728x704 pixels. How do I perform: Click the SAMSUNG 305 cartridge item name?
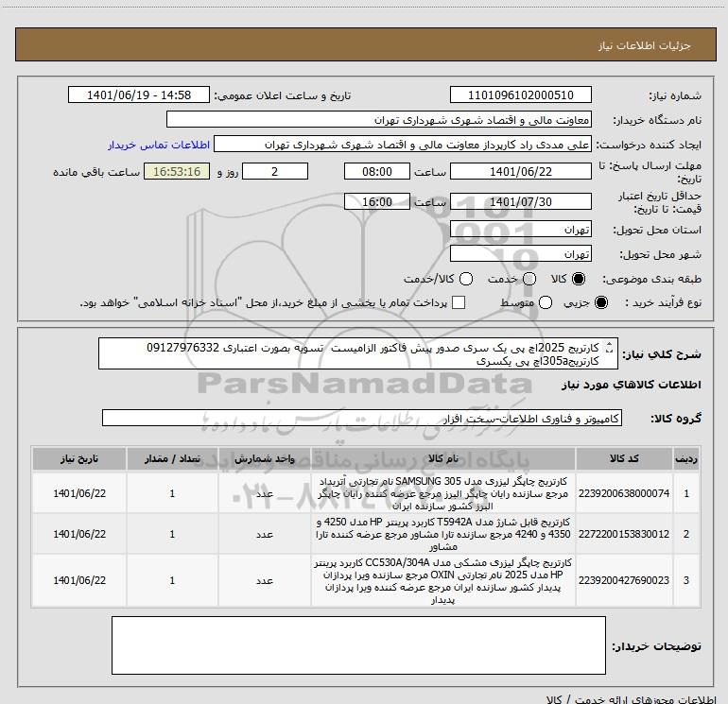coord(442,493)
